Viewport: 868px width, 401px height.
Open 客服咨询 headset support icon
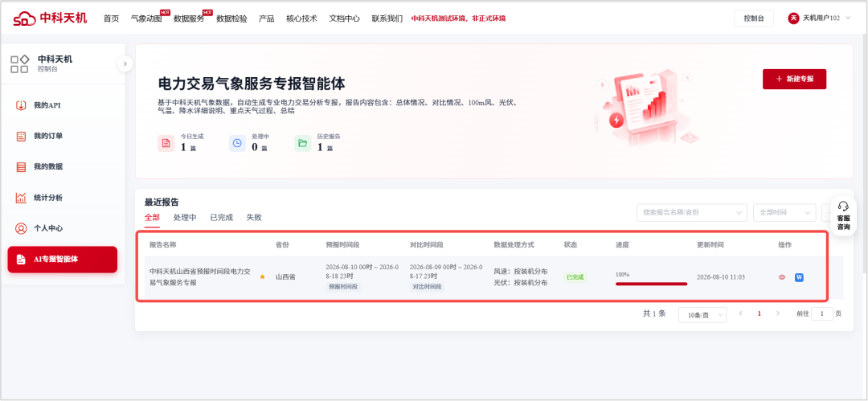[843, 206]
